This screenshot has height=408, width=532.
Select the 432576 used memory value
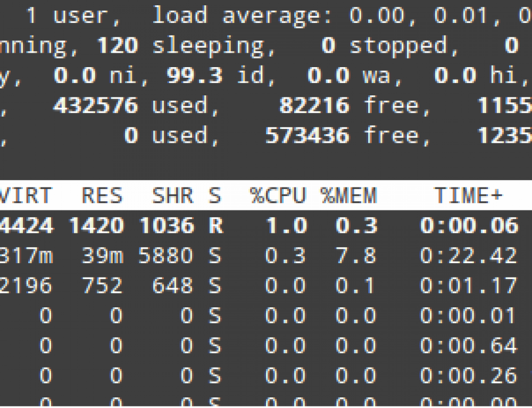coord(95,107)
